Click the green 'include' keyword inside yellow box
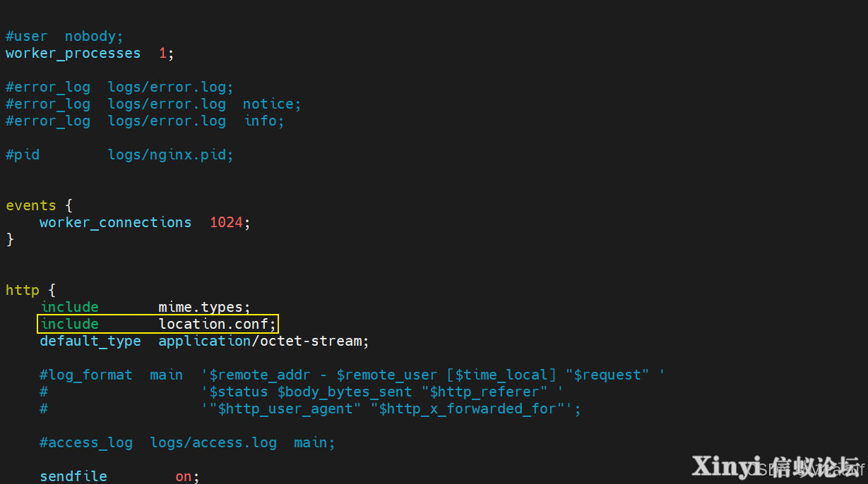Image resolution: width=868 pixels, height=484 pixels. click(70, 324)
